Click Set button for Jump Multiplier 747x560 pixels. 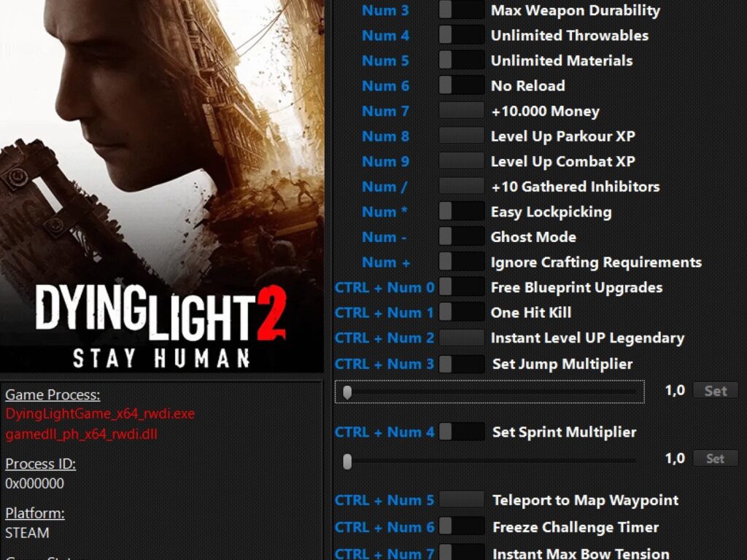715,391
